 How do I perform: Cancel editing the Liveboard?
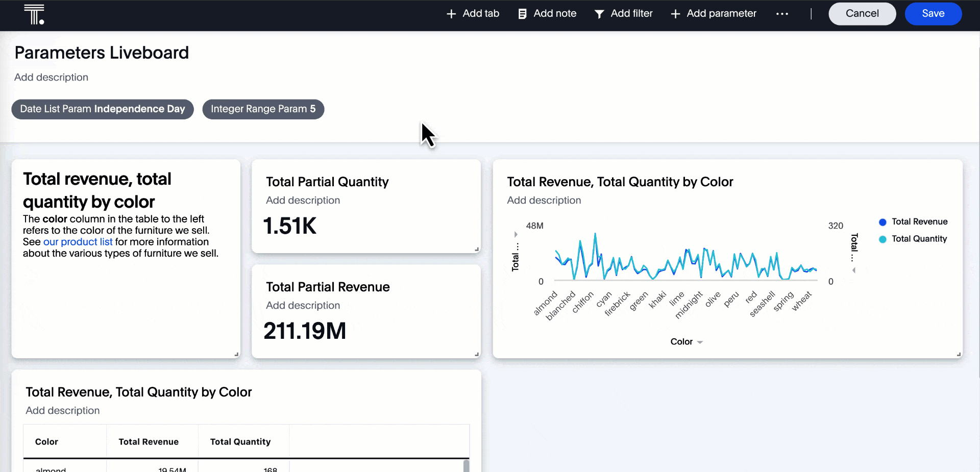pyautogui.click(x=862, y=14)
